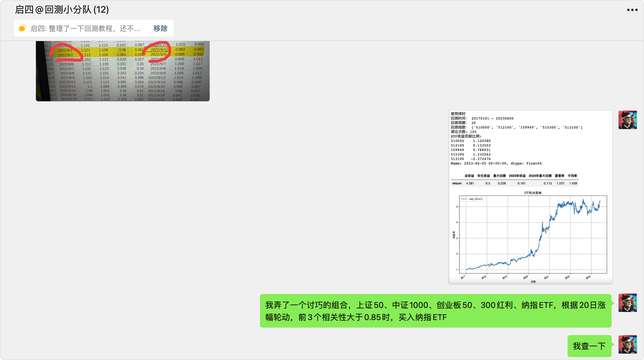Screen dimensions: 644x360
Task: Click the ETF轮动策略 line chart in the image
Action: click(x=533, y=234)
